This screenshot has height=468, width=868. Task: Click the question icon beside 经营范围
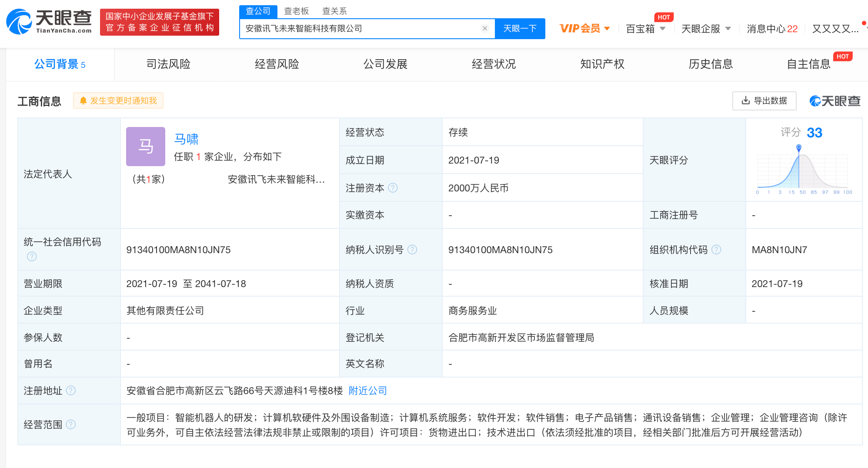point(71,425)
